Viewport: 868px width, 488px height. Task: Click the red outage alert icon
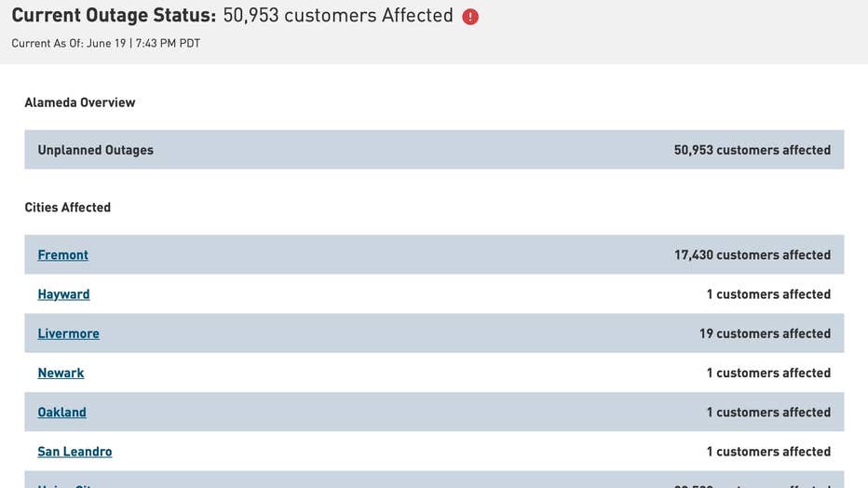tap(470, 17)
